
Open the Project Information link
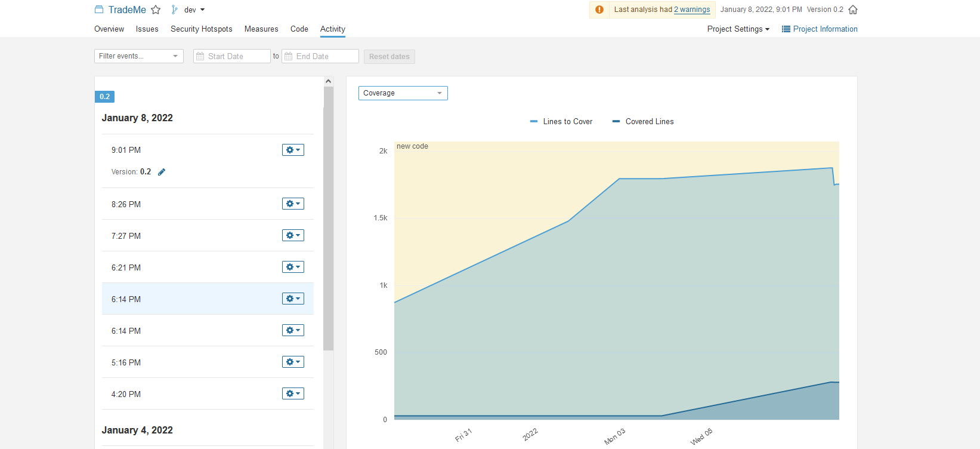pos(825,29)
